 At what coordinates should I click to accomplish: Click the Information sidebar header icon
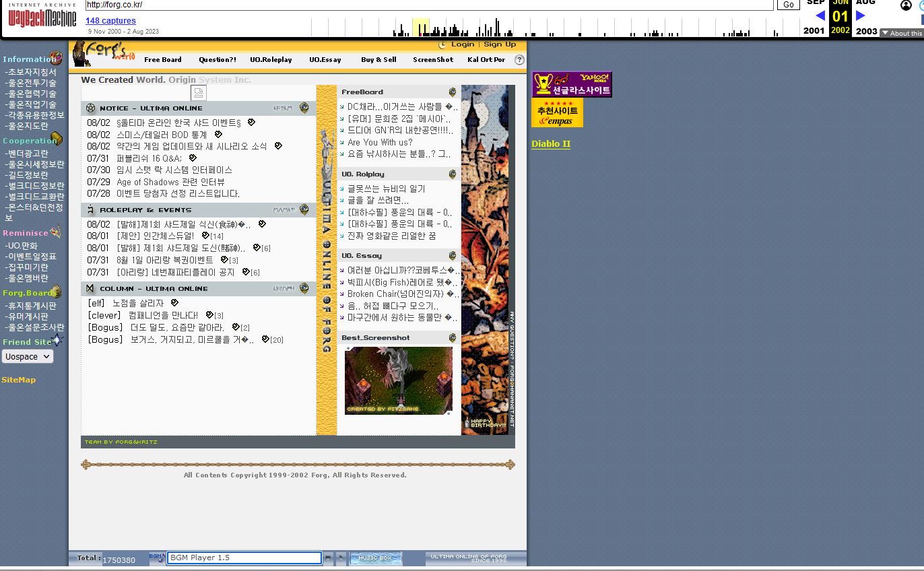(55, 59)
